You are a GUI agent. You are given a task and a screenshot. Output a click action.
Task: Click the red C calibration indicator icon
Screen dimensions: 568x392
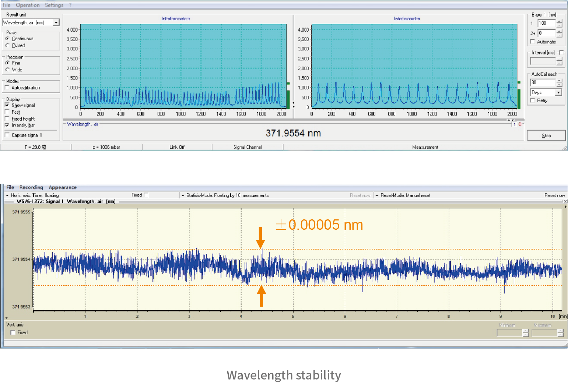[520, 124]
